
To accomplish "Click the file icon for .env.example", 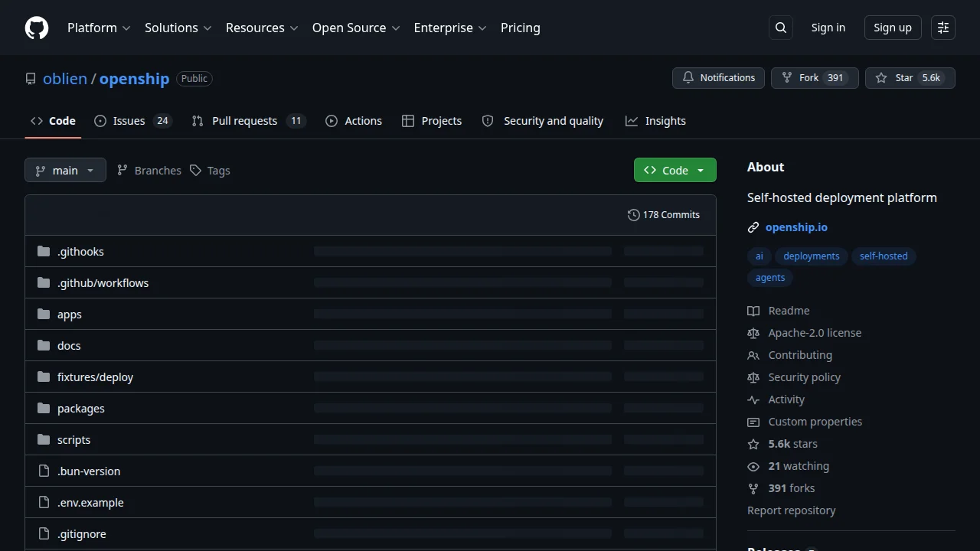I will [44, 502].
